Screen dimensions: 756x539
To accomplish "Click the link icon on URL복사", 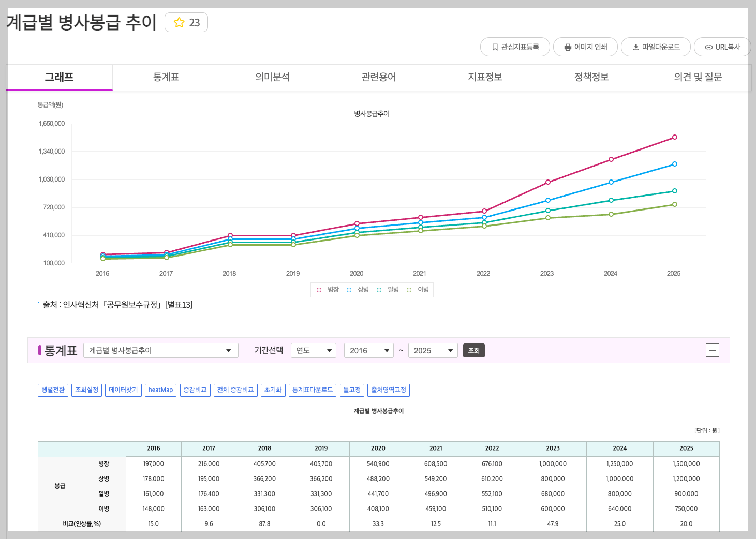I will pos(709,47).
